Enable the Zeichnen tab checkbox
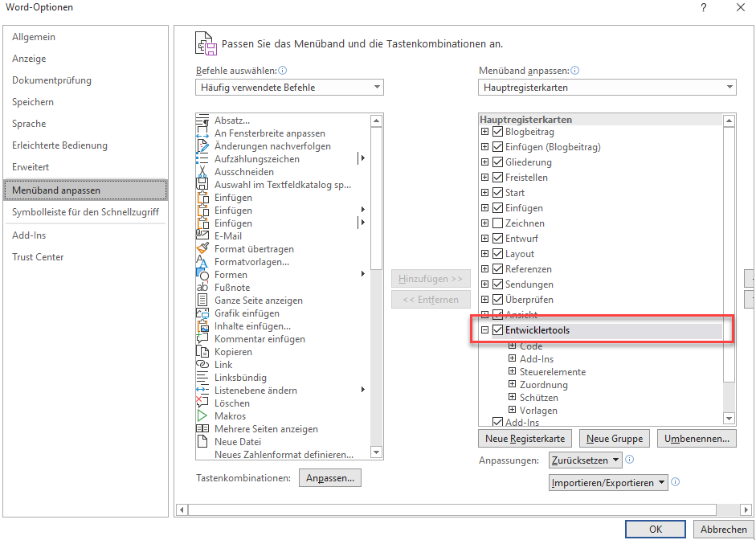 497,223
